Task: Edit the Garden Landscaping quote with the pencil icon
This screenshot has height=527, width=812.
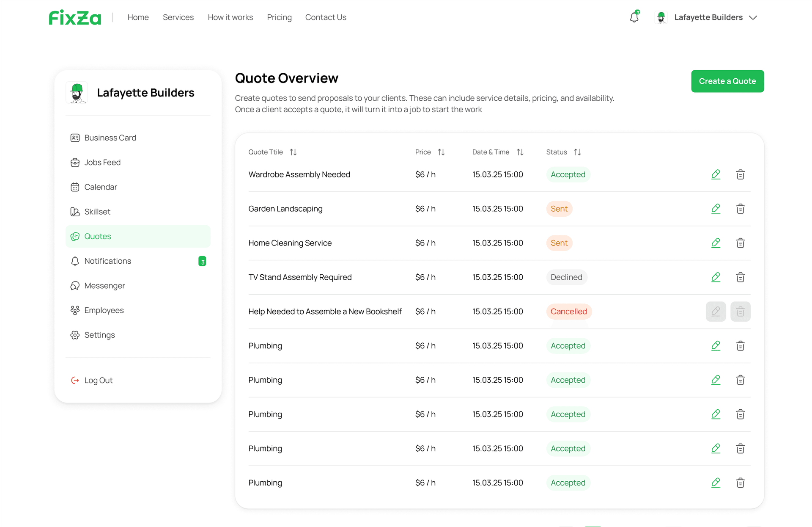Action: point(716,208)
